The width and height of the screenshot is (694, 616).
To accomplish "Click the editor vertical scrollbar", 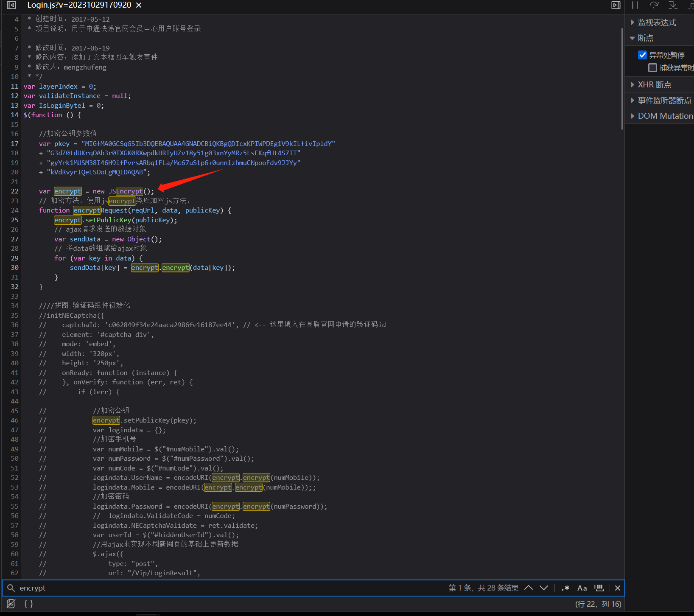I will (x=622, y=79).
